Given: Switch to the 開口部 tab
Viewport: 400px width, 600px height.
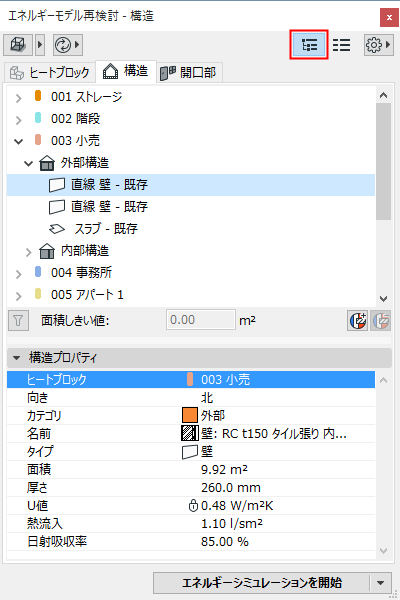Looking at the screenshot, I should point(189,72).
